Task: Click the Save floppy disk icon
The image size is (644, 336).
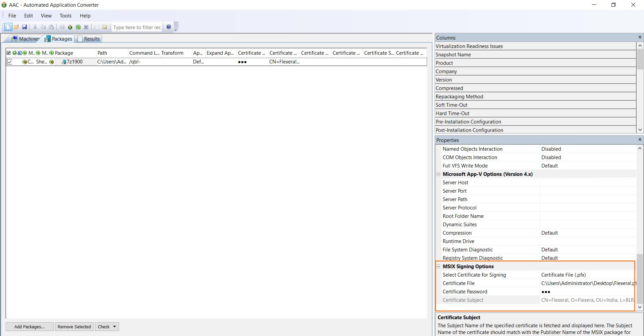Action: [24, 27]
